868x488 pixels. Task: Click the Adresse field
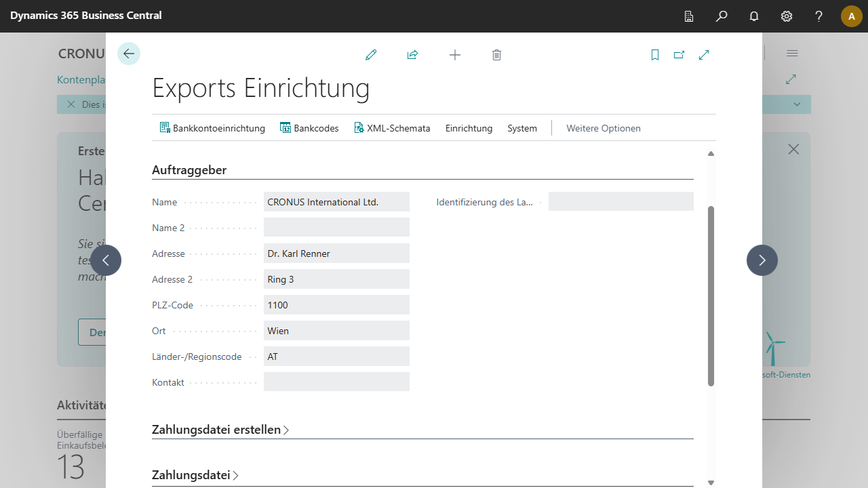coord(336,253)
